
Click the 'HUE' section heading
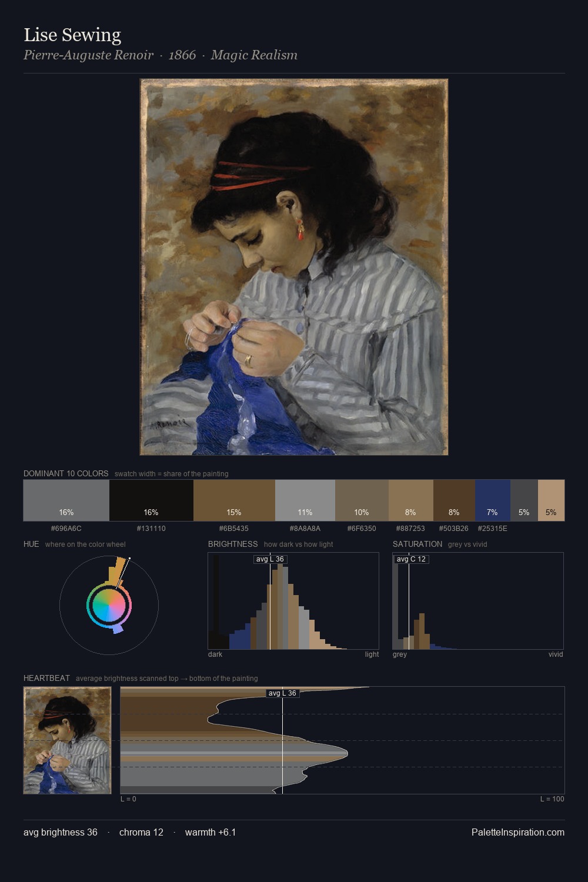pyautogui.click(x=31, y=544)
